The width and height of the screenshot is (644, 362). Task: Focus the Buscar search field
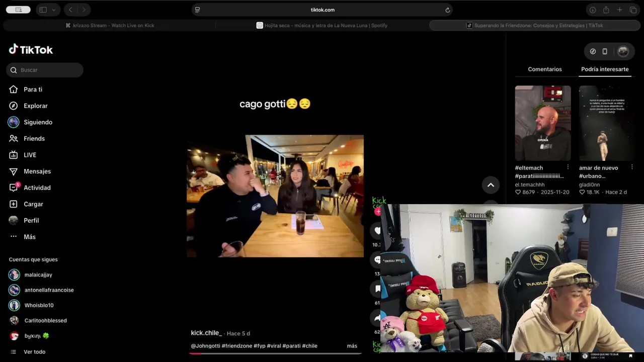(x=45, y=70)
